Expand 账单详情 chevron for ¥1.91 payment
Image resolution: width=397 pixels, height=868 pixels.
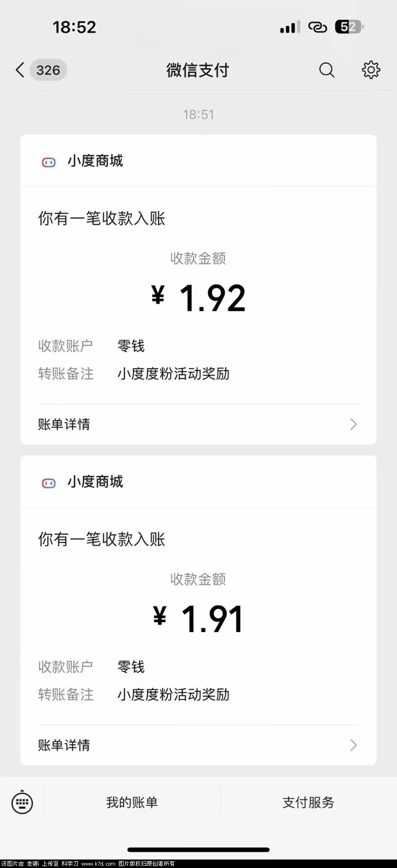point(354,745)
